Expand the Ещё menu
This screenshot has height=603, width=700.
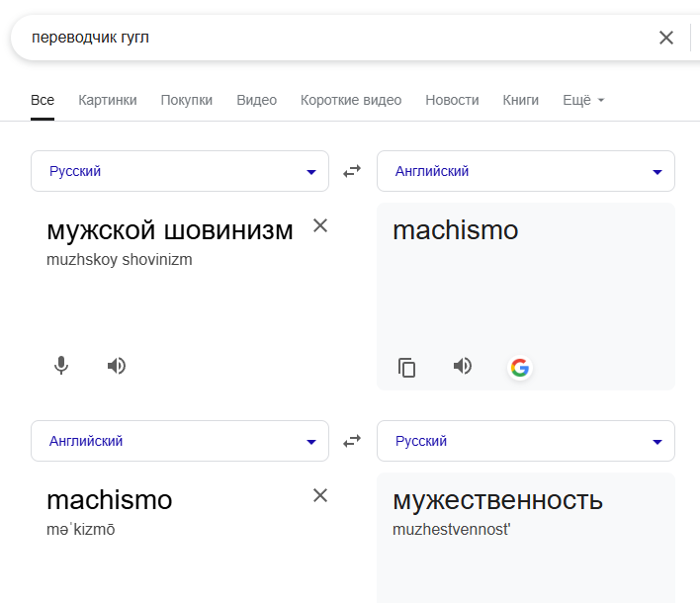pos(583,100)
